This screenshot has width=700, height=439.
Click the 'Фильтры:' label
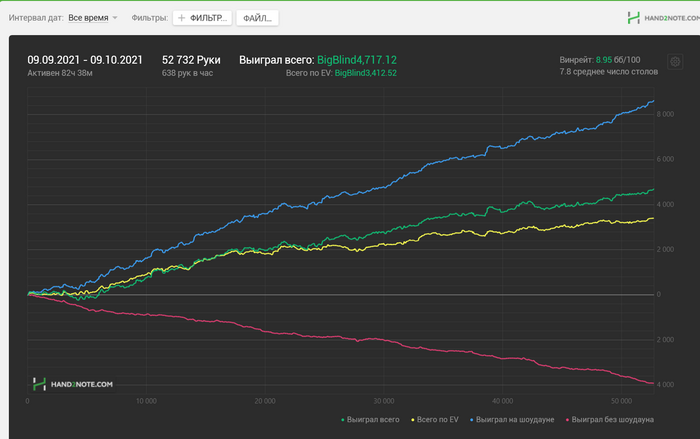click(x=150, y=18)
